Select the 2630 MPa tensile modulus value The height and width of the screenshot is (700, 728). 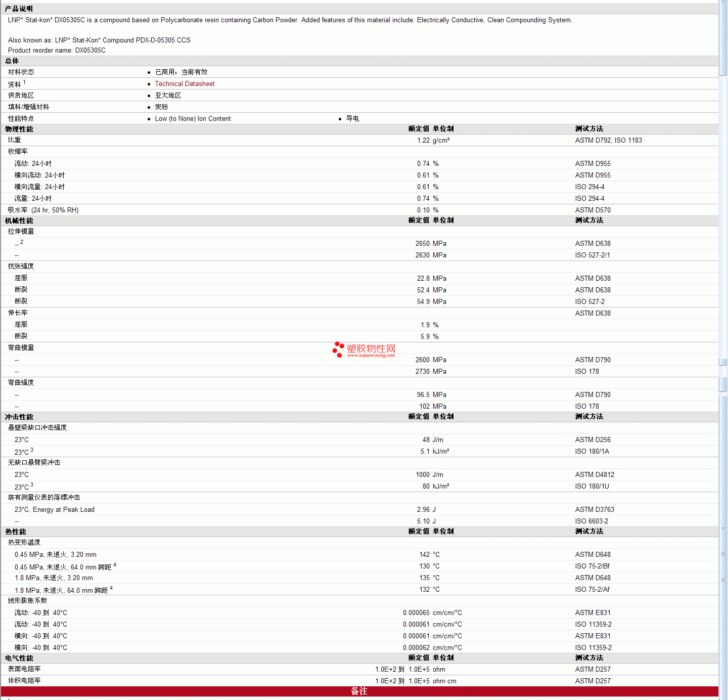click(x=431, y=255)
